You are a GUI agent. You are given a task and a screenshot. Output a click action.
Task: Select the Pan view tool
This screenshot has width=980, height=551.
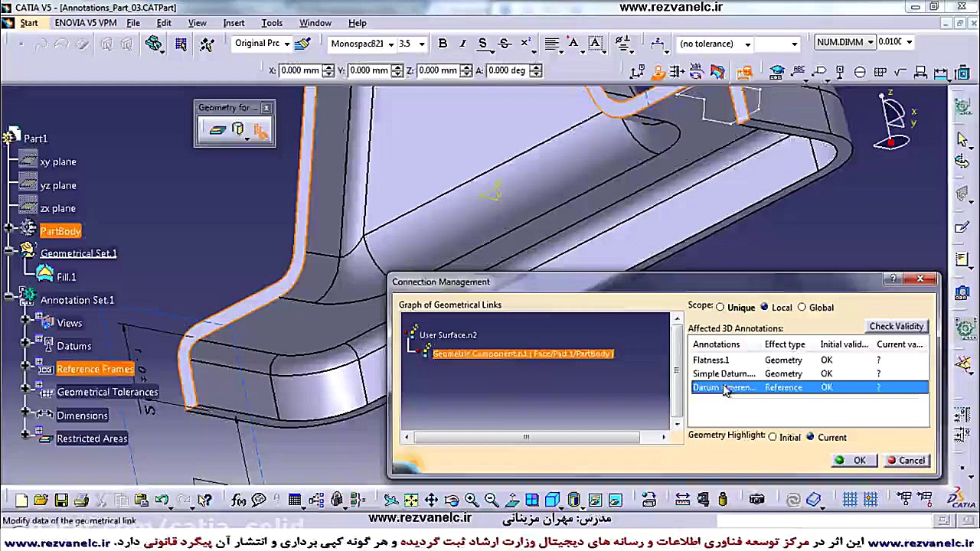click(431, 500)
